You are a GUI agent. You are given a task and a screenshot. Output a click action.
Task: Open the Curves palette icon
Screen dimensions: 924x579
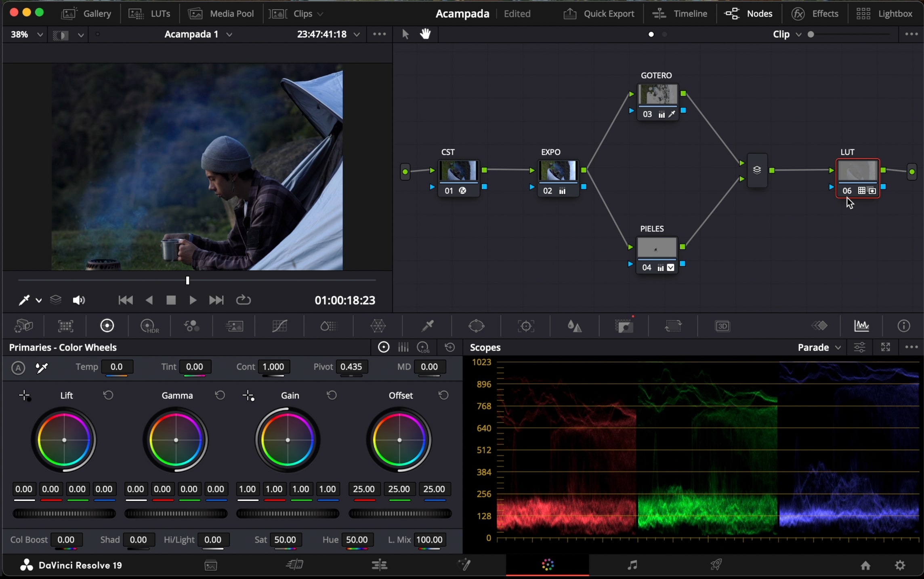coord(279,326)
